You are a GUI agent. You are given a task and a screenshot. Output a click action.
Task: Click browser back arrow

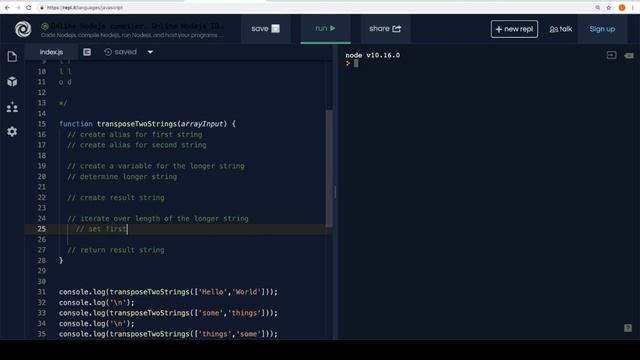click(x=7, y=8)
